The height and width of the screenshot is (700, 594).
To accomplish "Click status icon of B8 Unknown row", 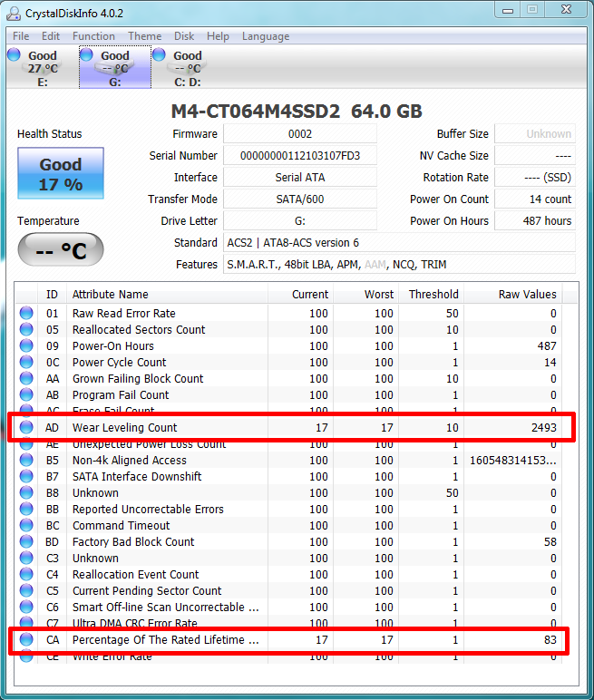I will point(26,493).
